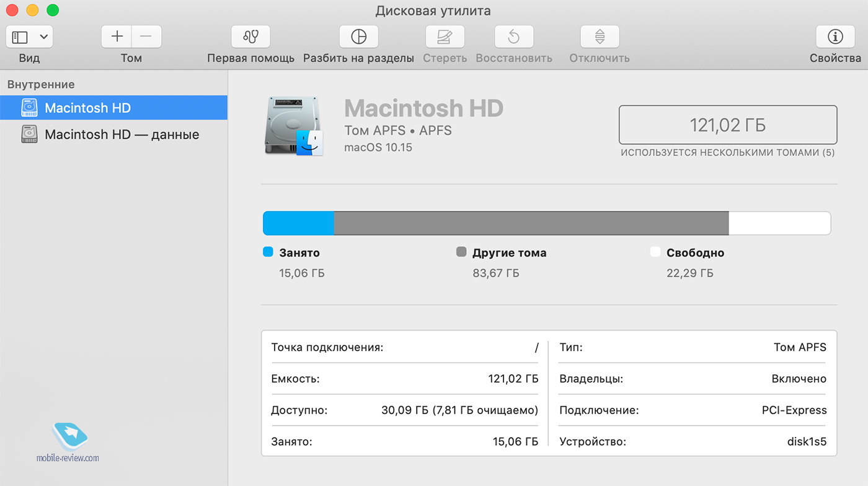Click the Внутренние sidebar section header
The image size is (868, 486).
pyautogui.click(x=41, y=84)
